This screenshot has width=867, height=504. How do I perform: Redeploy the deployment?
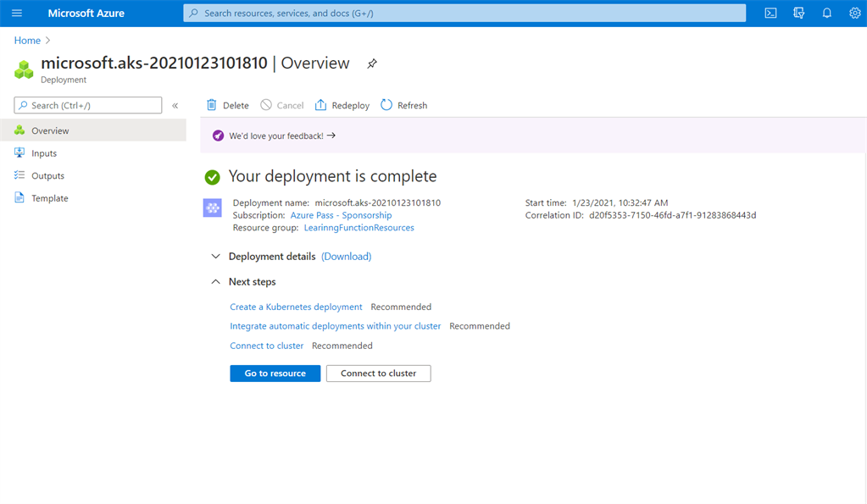point(342,105)
